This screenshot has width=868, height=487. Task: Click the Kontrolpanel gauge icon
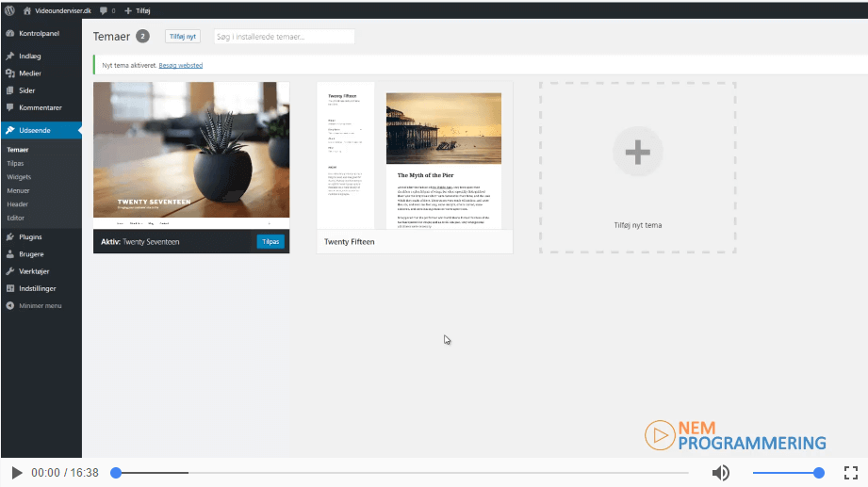coord(10,33)
